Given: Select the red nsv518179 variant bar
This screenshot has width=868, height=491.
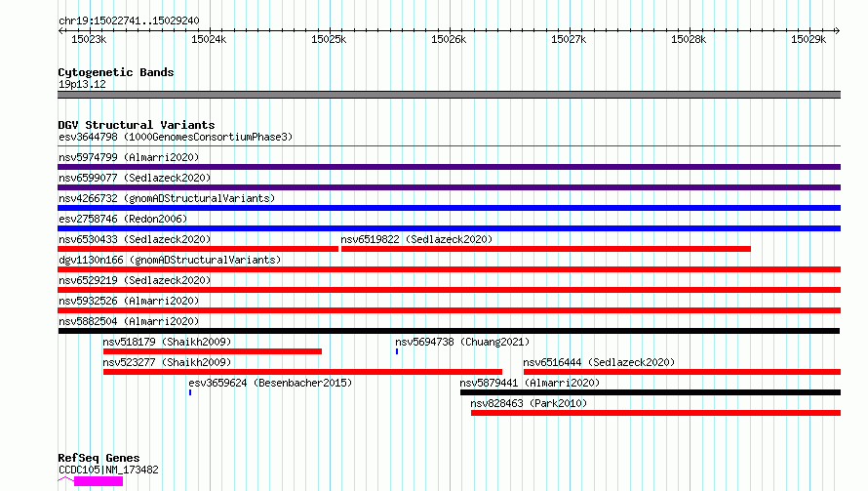Looking at the screenshot, I should tap(213, 351).
